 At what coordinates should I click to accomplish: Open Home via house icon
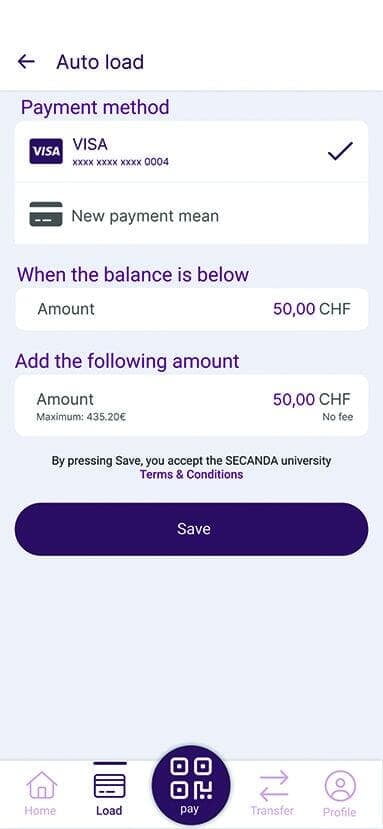tap(41, 786)
